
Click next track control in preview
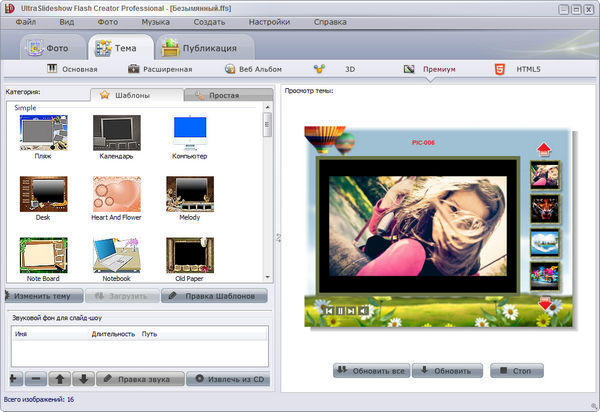(351, 311)
